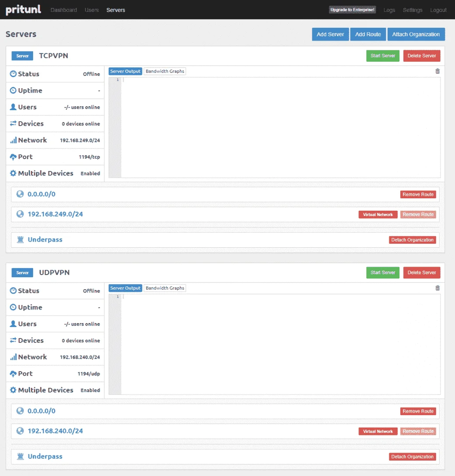This screenshot has height=476, width=455.
Task: Switch to TCPVPN Bandwidth Graphs tab
Action: (x=164, y=71)
